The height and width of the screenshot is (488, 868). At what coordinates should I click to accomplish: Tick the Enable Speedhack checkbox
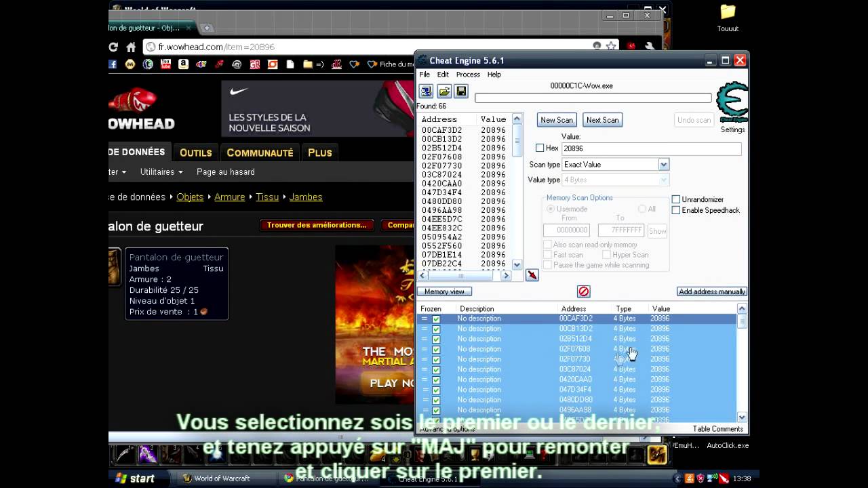[675, 210]
